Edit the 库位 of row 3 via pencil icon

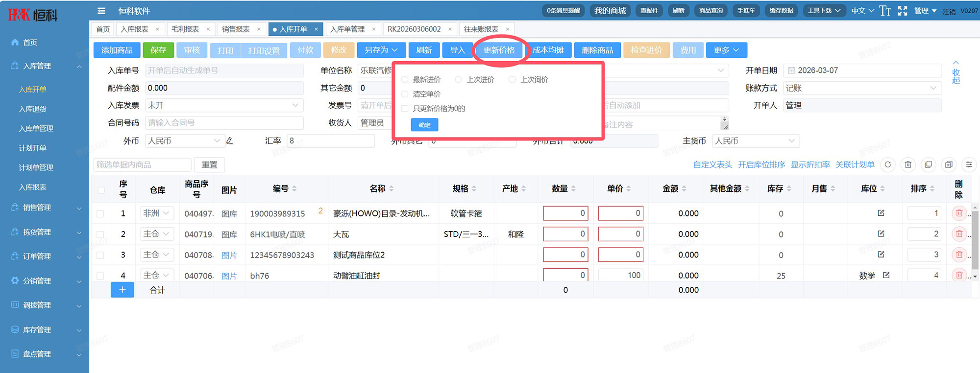[x=881, y=255]
